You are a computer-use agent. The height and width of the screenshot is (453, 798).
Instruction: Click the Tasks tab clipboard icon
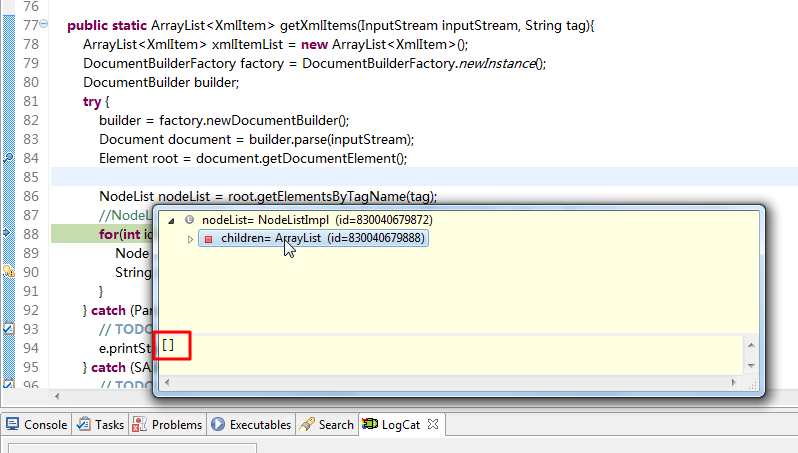pyautogui.click(x=83, y=424)
